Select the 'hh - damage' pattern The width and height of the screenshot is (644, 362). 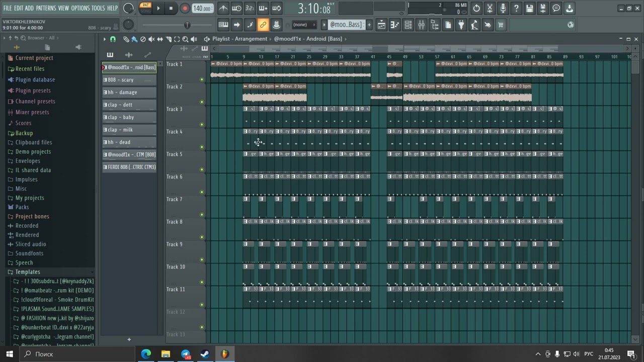(x=129, y=93)
